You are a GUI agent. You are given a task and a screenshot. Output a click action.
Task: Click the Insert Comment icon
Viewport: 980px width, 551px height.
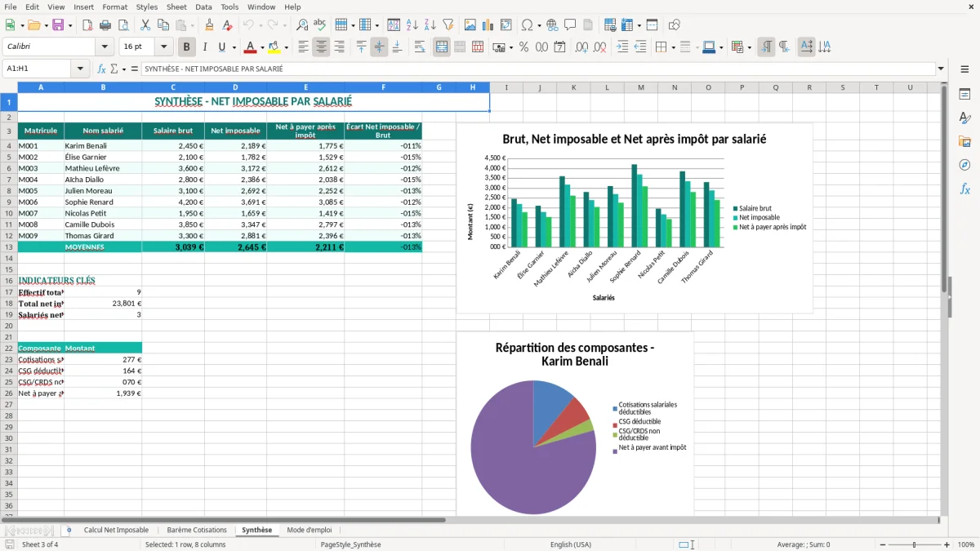click(x=570, y=25)
